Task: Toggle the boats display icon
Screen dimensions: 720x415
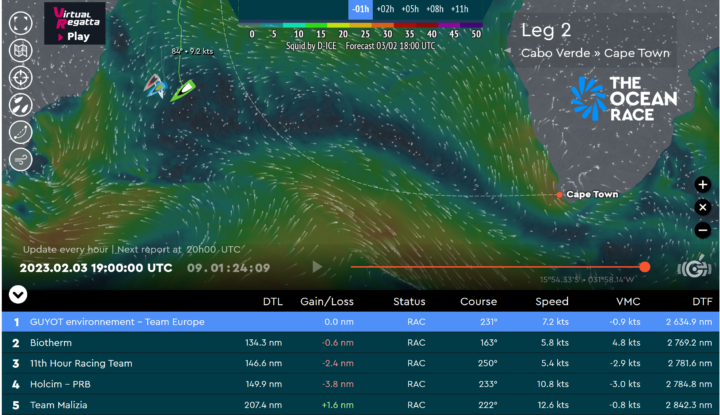Action: [21, 105]
